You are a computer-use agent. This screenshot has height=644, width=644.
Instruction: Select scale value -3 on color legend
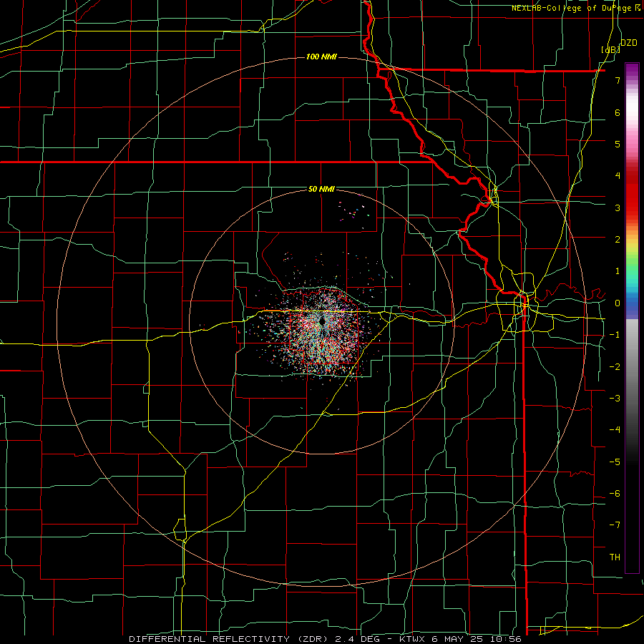tap(615, 399)
